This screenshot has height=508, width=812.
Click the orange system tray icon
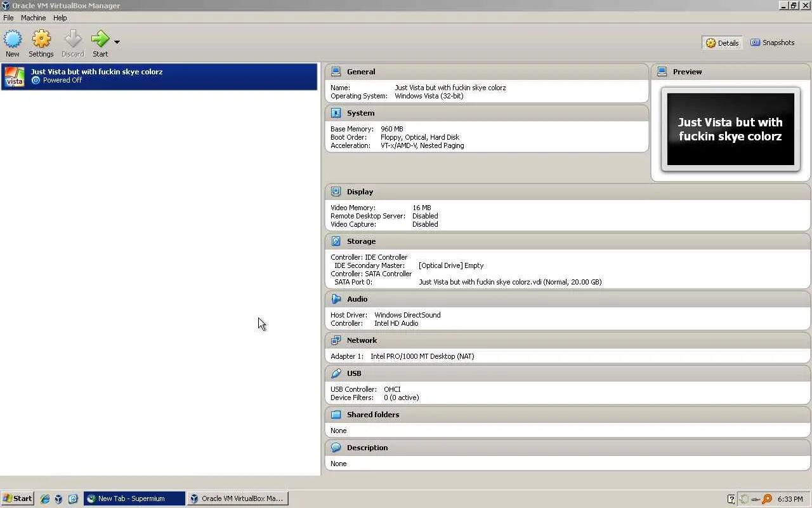[767, 499]
